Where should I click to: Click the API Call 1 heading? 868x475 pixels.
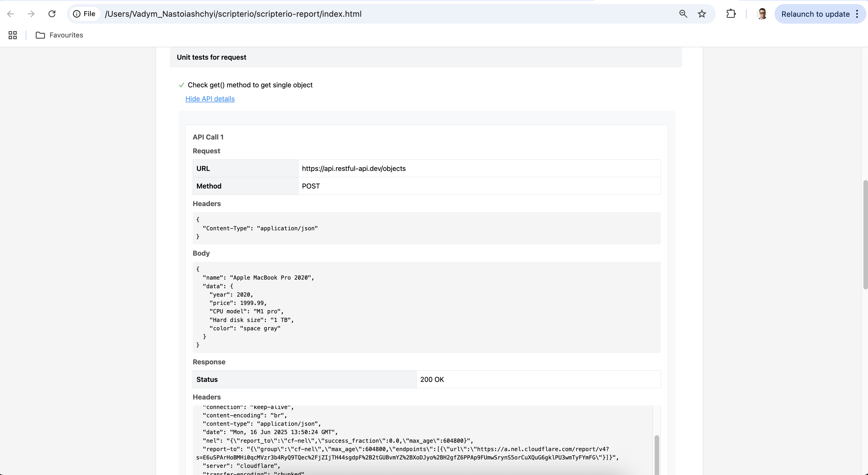point(208,137)
